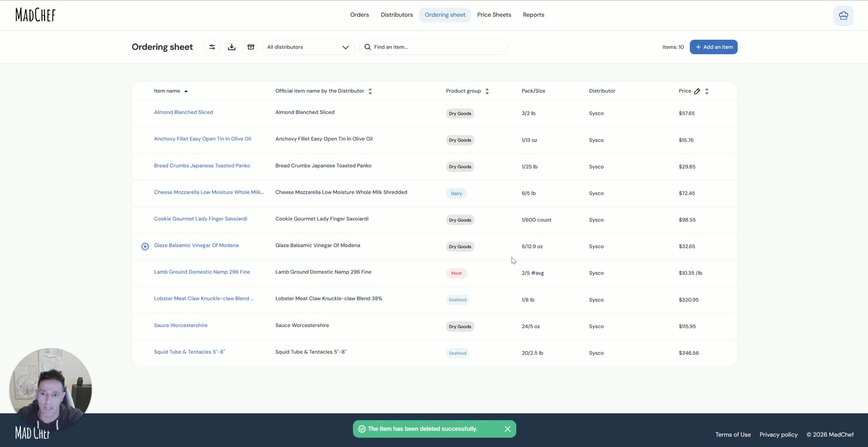Open Cookie Gourmet Lady Finger Savoiardi link
The height and width of the screenshot is (447, 868).
pyautogui.click(x=201, y=219)
